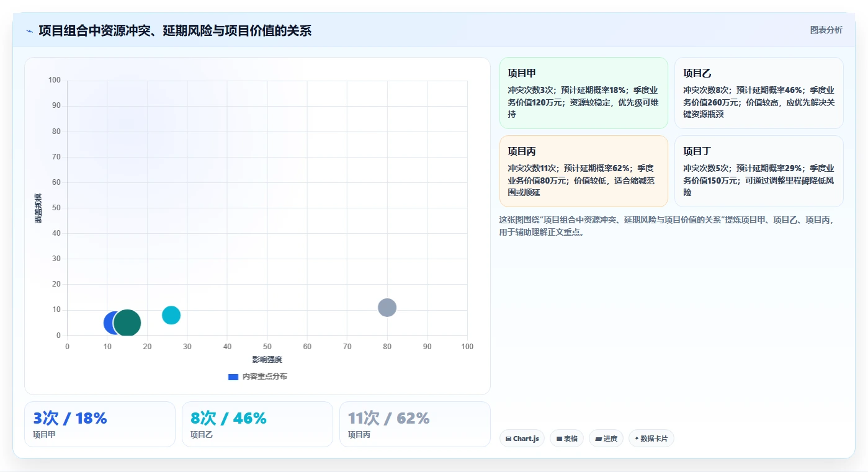Click the summary paragraph starting 这张图围绕
868x472 pixels.
tap(666, 226)
